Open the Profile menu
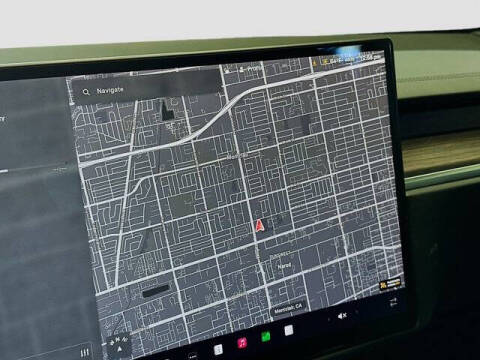Screen dimensions: 480x360 tap(251, 69)
